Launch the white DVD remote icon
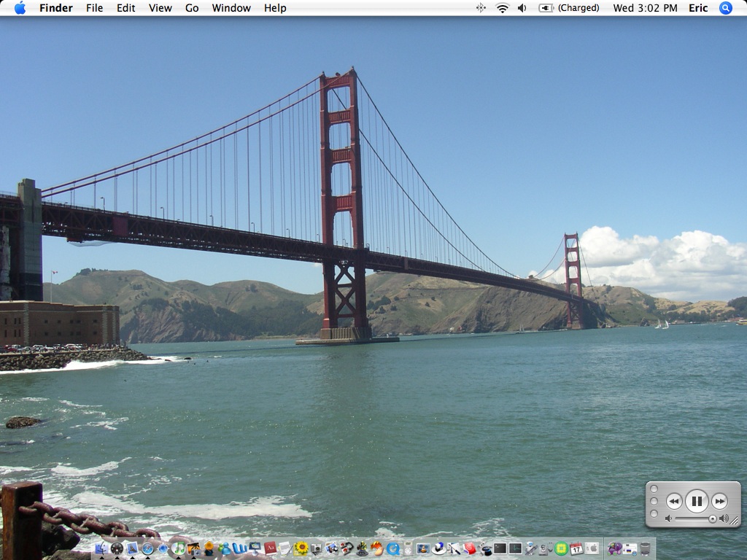The width and height of the screenshot is (747, 560). tap(409, 548)
